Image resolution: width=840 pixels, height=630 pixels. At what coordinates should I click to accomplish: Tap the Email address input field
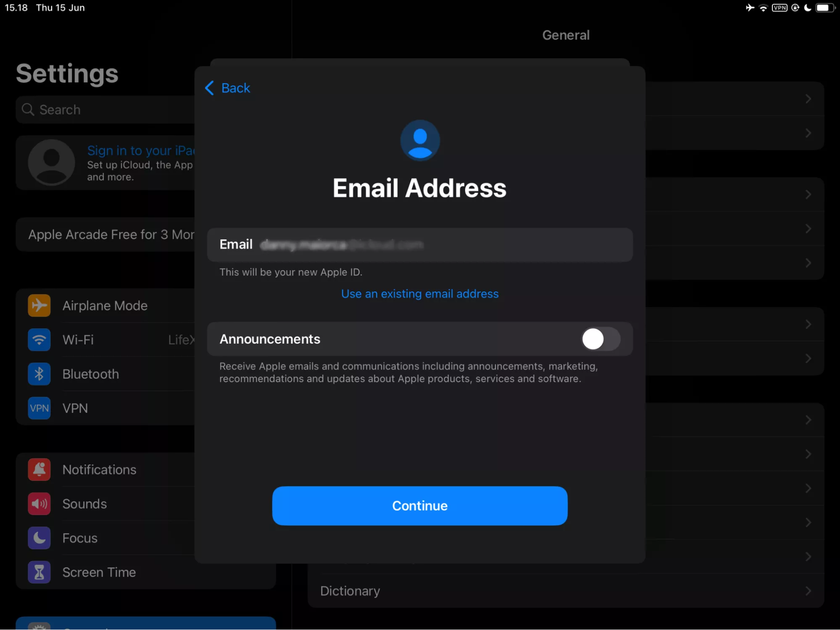click(420, 245)
